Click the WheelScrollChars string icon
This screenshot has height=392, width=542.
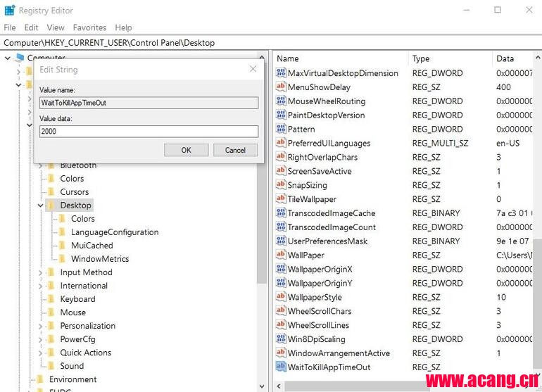coord(281,311)
